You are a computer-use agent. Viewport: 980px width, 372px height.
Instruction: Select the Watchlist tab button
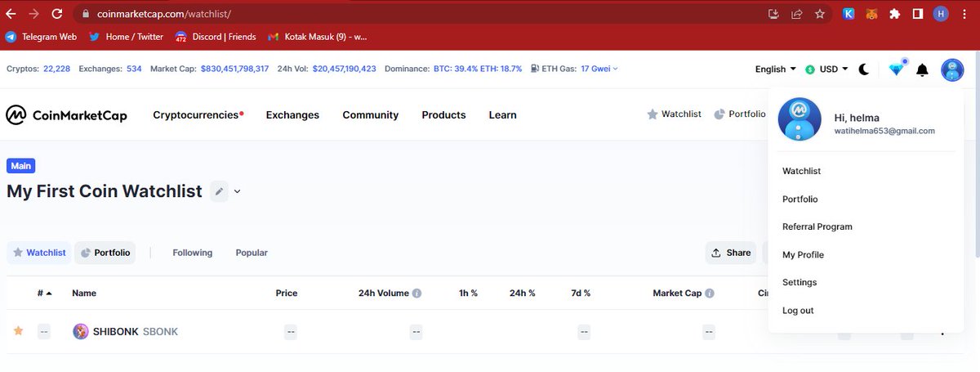[39, 253]
